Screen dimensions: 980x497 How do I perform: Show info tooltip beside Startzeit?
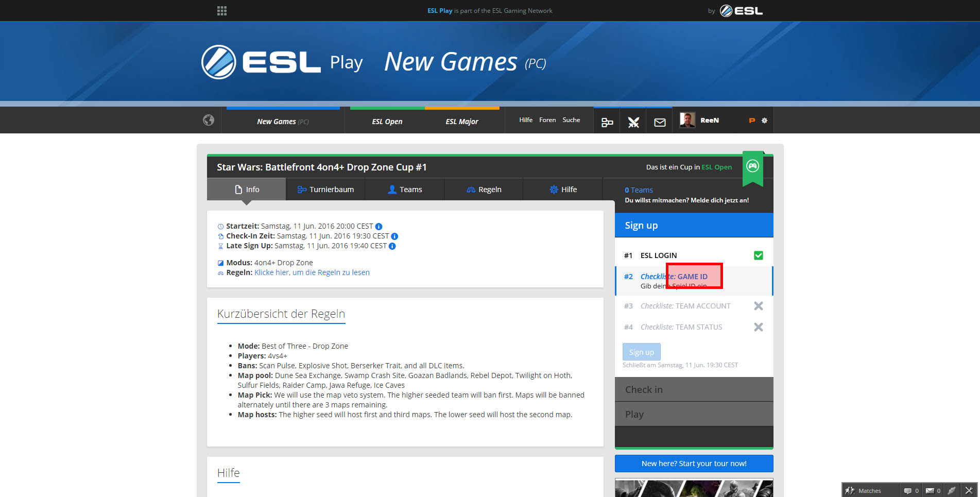click(x=379, y=227)
